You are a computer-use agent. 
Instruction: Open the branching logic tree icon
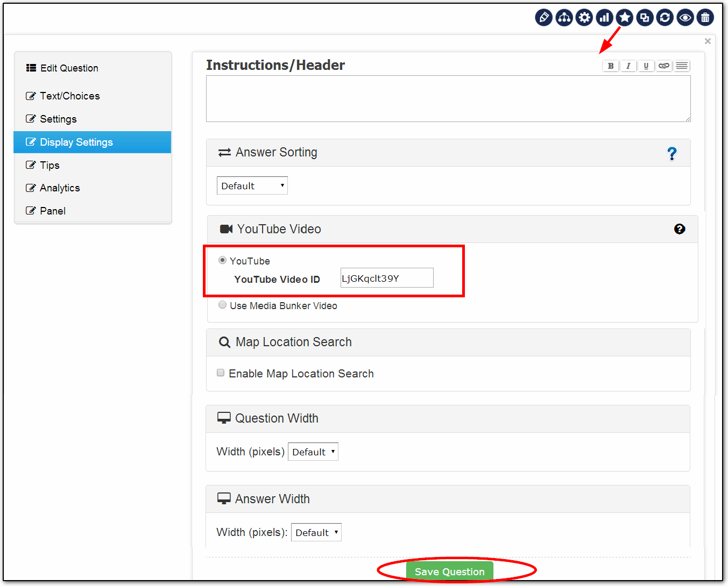pyautogui.click(x=564, y=18)
